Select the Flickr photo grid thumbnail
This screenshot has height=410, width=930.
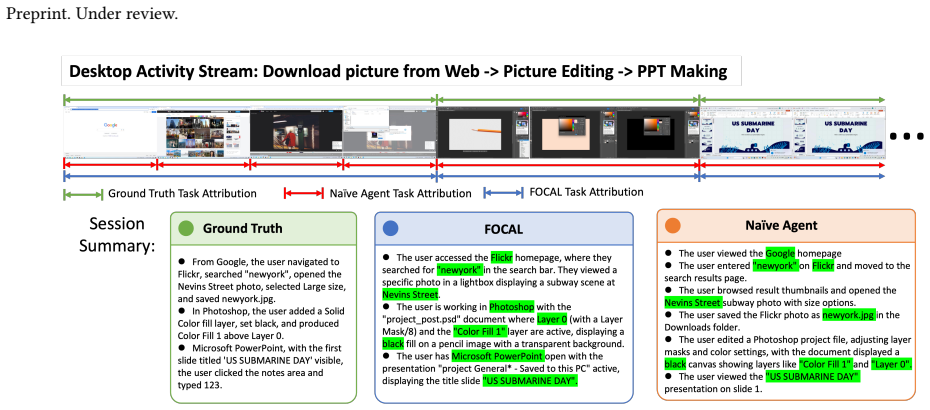(203, 132)
